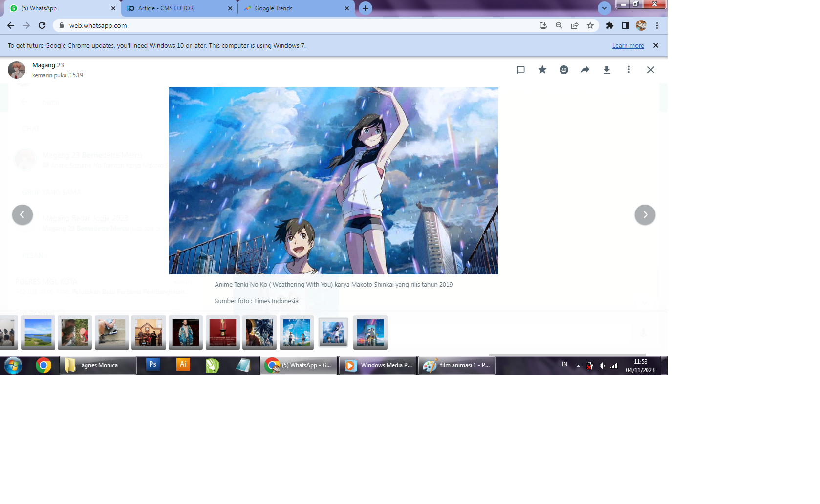Download the Tenki No Ko image

click(x=607, y=70)
